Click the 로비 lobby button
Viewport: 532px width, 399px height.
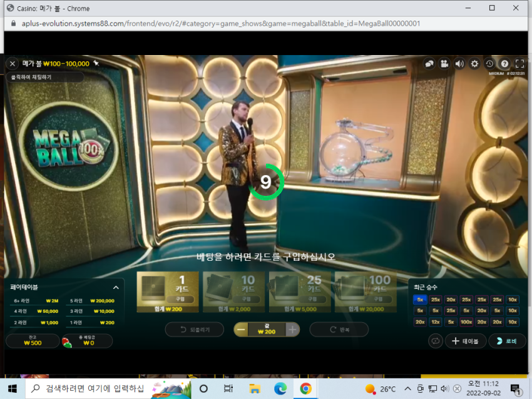coord(507,341)
